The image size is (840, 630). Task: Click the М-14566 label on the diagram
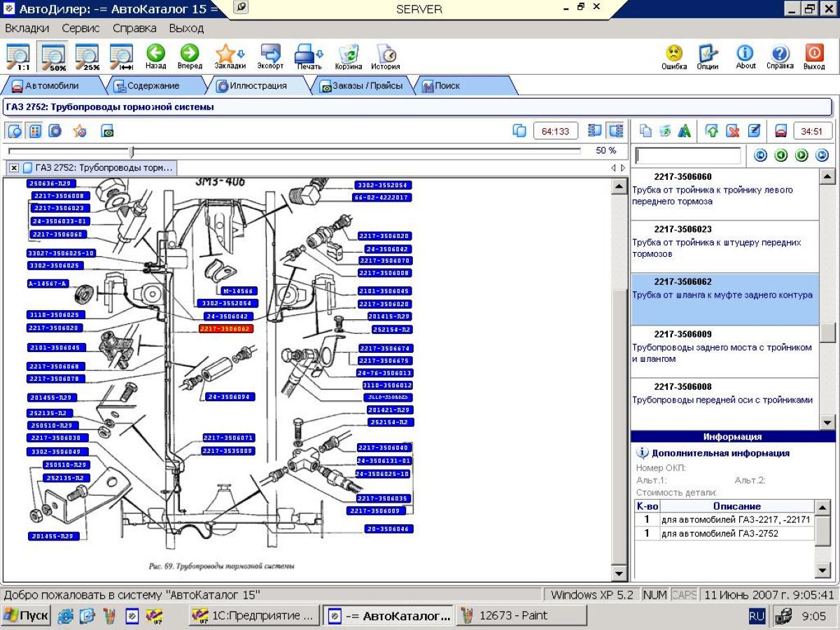point(239,290)
